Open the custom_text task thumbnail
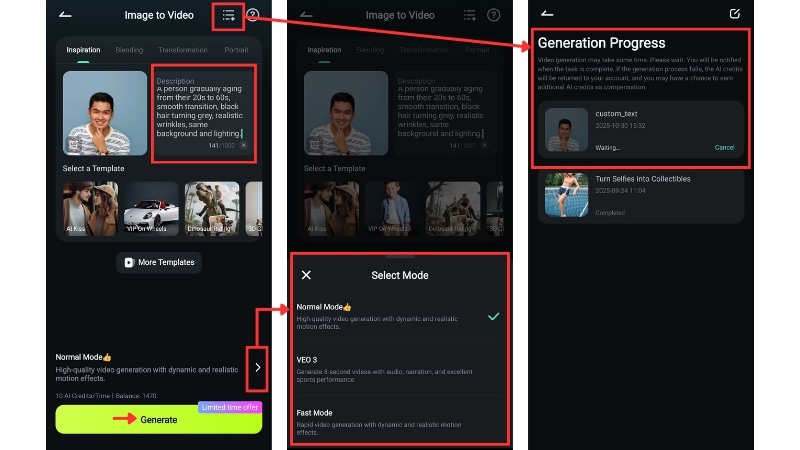The width and height of the screenshot is (800, 450). pos(566,130)
